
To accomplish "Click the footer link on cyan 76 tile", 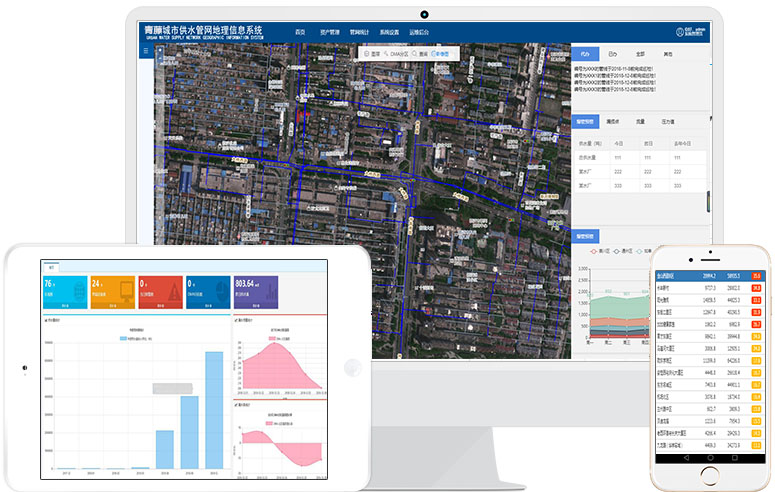I will pyautogui.click(x=65, y=306).
